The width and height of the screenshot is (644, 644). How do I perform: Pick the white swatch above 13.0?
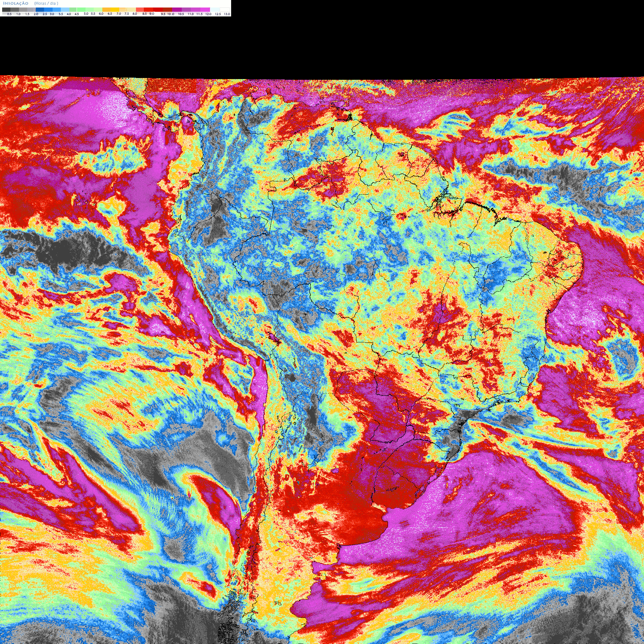(225, 10)
